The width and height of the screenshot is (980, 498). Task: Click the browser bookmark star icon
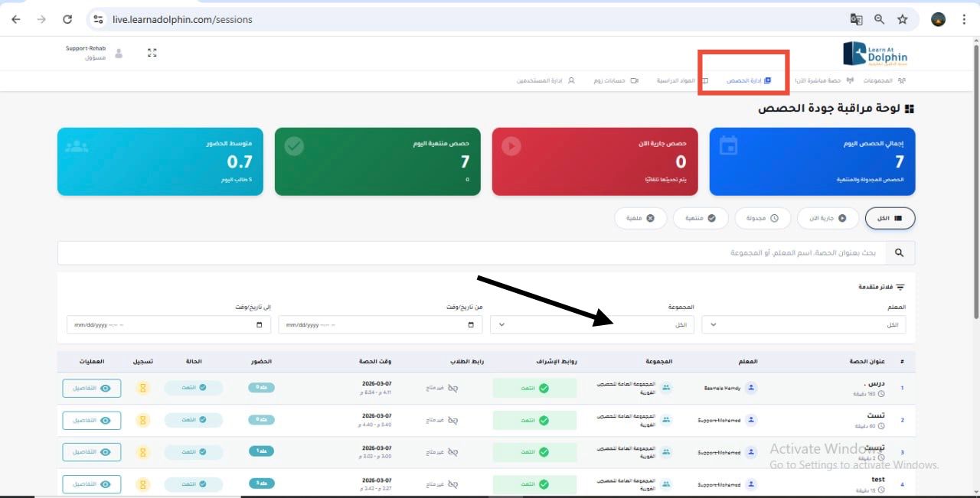[x=902, y=19]
